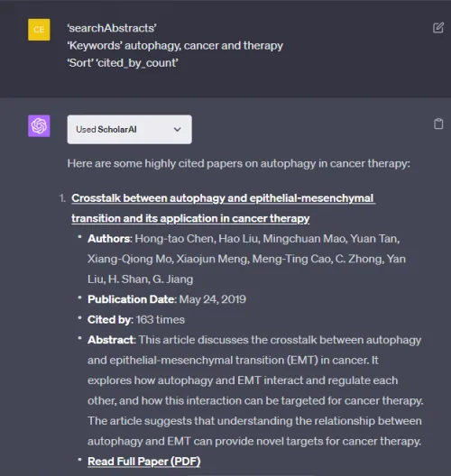
Task: Click the Publication Date May 24, 2019 line
Action: coord(167,299)
